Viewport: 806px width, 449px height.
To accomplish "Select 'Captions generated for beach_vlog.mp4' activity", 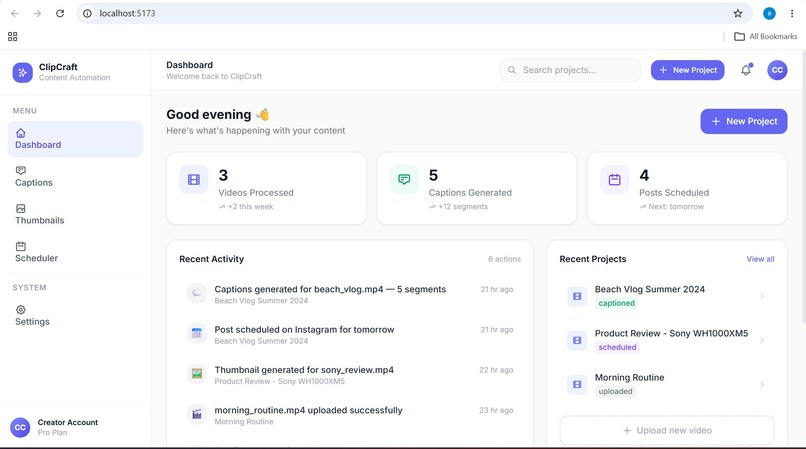I will 350,294.
